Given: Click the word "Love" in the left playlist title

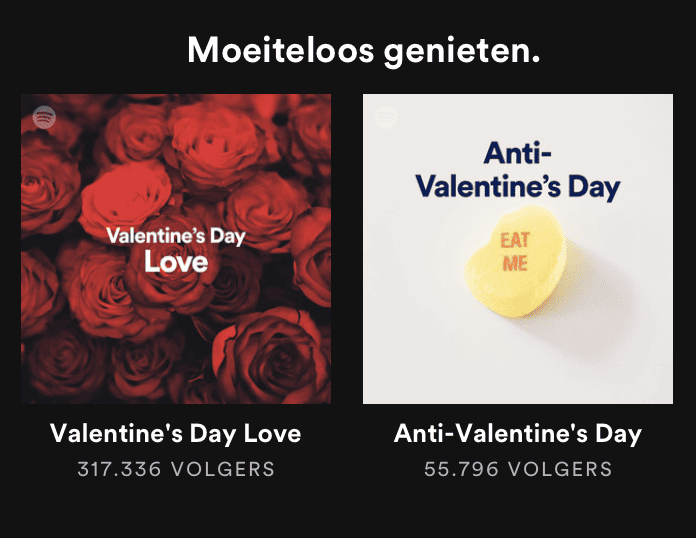Looking at the screenshot, I should [x=268, y=434].
